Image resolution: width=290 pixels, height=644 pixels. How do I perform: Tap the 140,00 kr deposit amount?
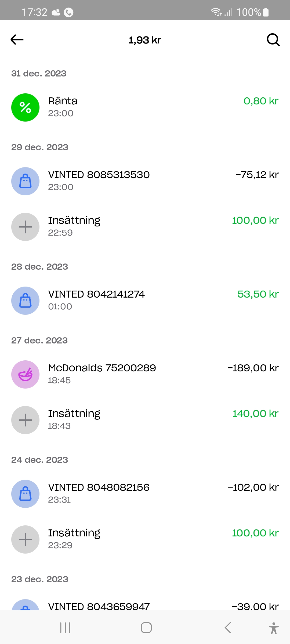[x=255, y=414]
